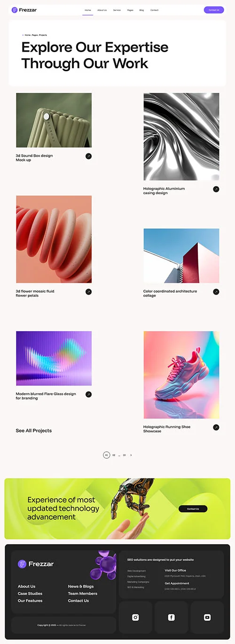
Task: Select About Us in top navigation
Action: 102,10
